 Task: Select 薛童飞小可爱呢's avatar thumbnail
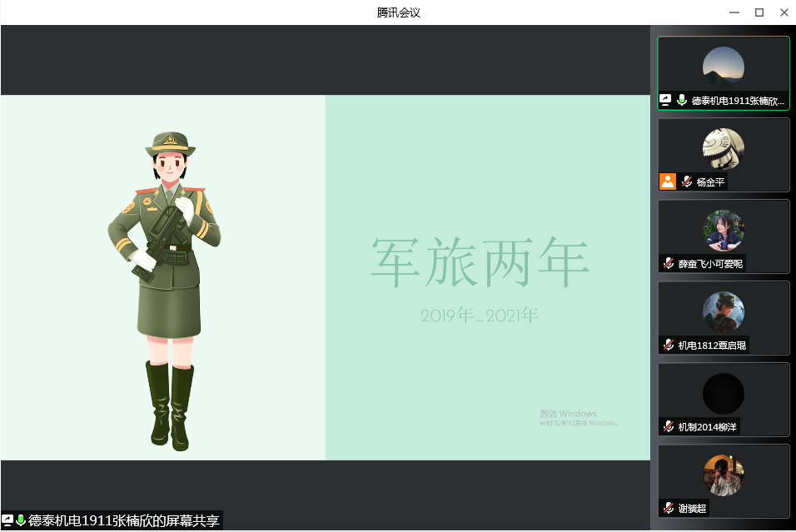(x=723, y=231)
